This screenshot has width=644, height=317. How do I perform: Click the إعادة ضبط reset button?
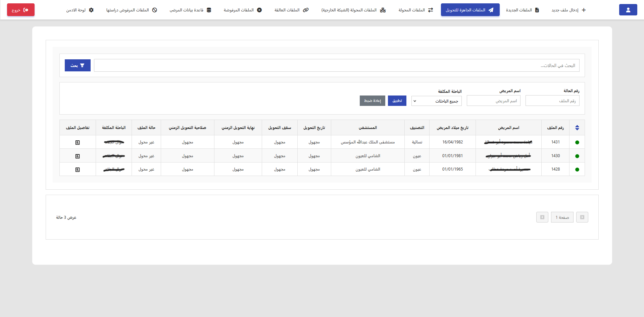pos(372,101)
